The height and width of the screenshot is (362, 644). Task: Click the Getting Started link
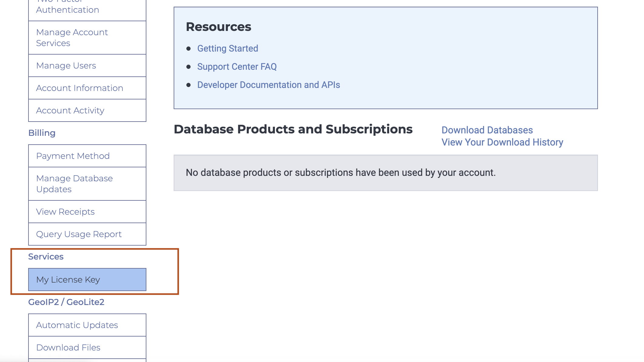228,49
